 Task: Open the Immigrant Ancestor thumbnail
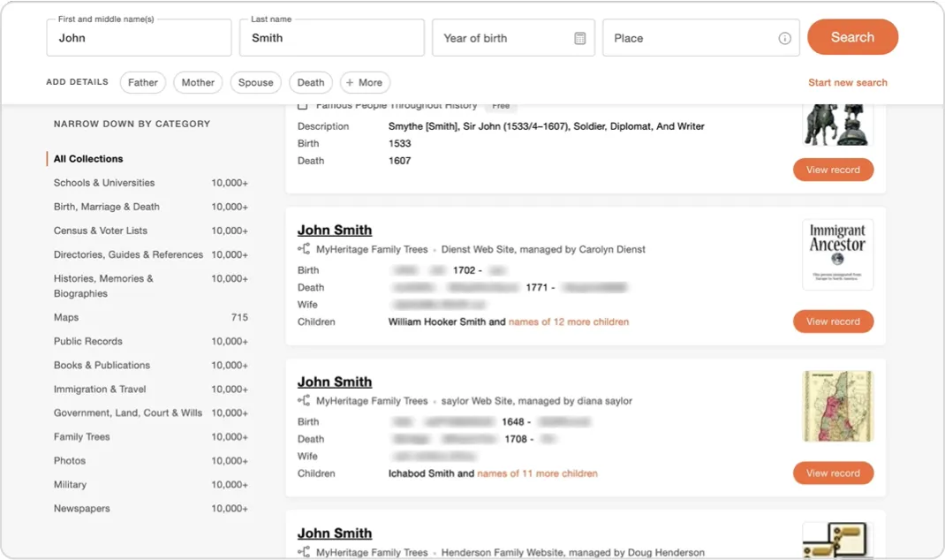tap(838, 254)
